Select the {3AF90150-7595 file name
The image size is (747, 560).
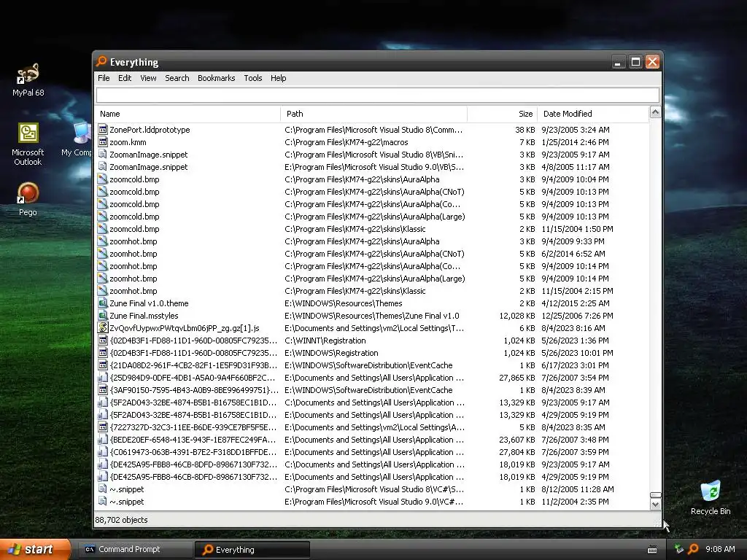(194, 390)
